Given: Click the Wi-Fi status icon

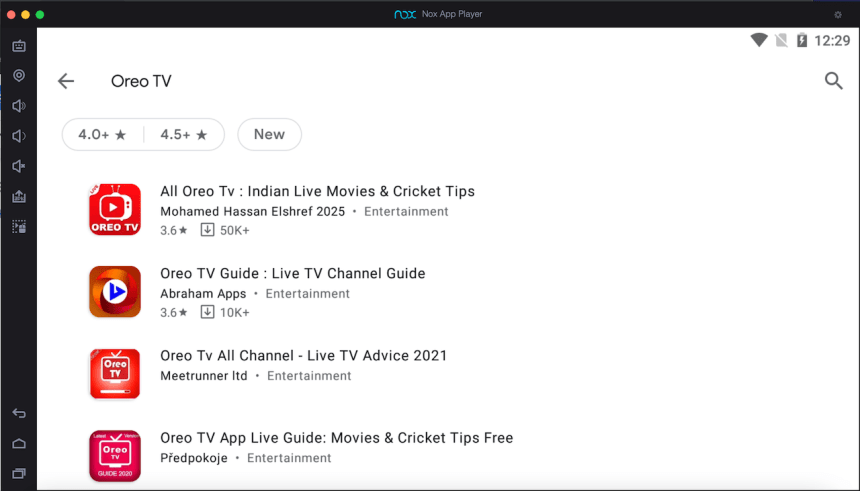Looking at the screenshot, I should (759, 40).
